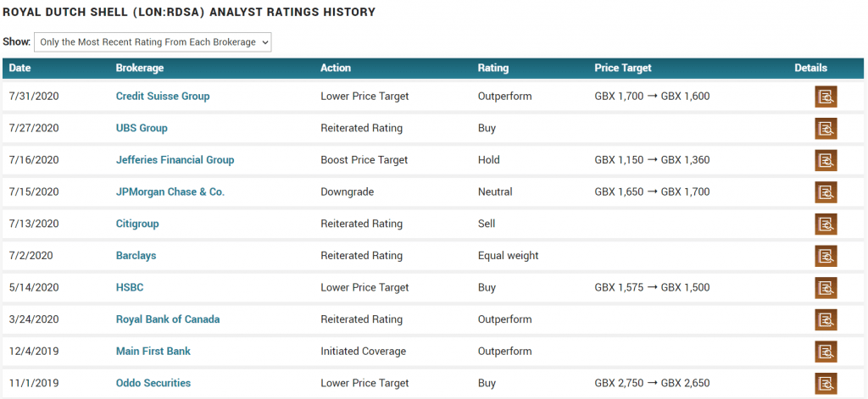Select the 7/27/2020 date cell
This screenshot has height=399, width=868.
34,129
